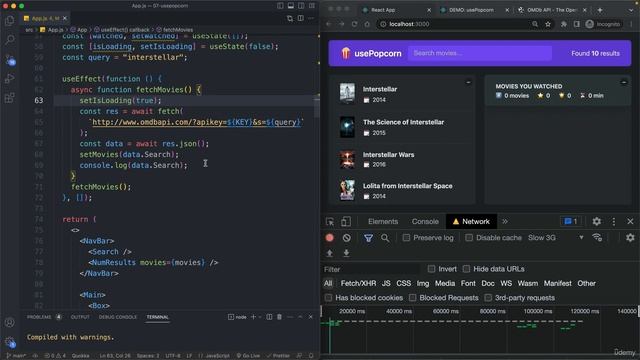
Task: Toggle the network filter funnel icon
Action: pos(368,238)
